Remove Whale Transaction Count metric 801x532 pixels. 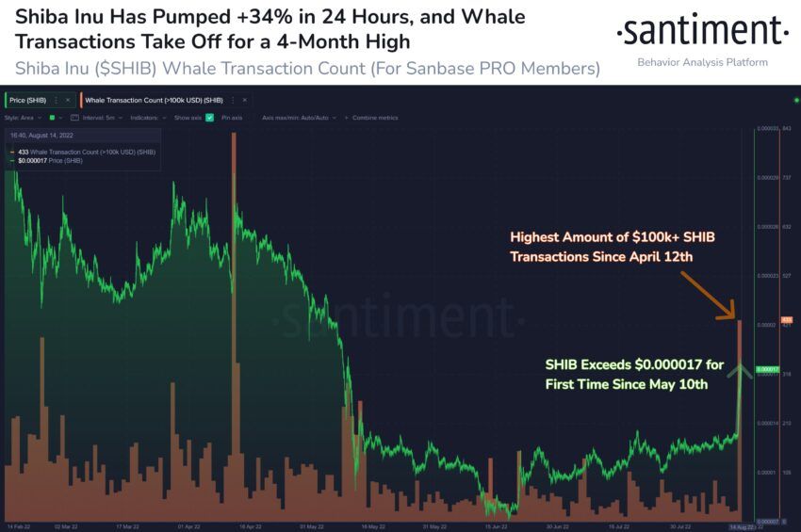[245, 100]
